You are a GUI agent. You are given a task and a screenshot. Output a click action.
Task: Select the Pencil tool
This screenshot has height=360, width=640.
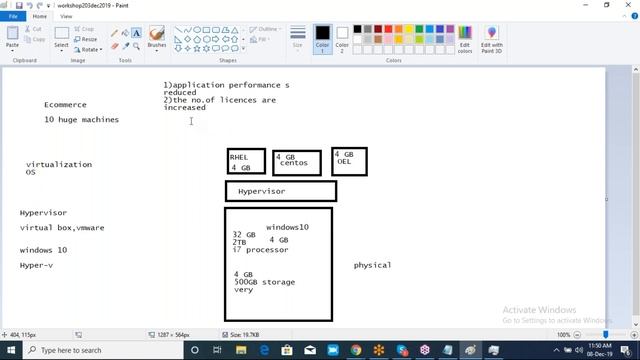pyautogui.click(x=114, y=33)
